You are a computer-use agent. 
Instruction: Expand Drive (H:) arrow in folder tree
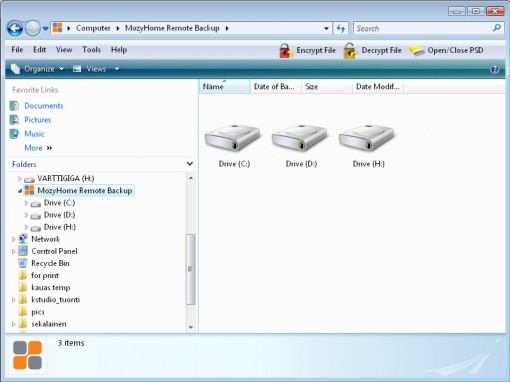[x=26, y=227]
